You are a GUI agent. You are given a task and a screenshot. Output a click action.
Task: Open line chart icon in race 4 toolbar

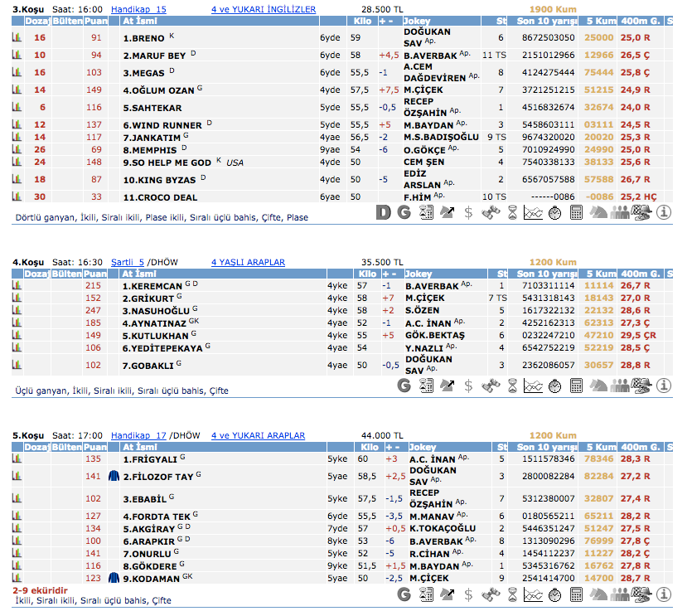[x=534, y=386]
